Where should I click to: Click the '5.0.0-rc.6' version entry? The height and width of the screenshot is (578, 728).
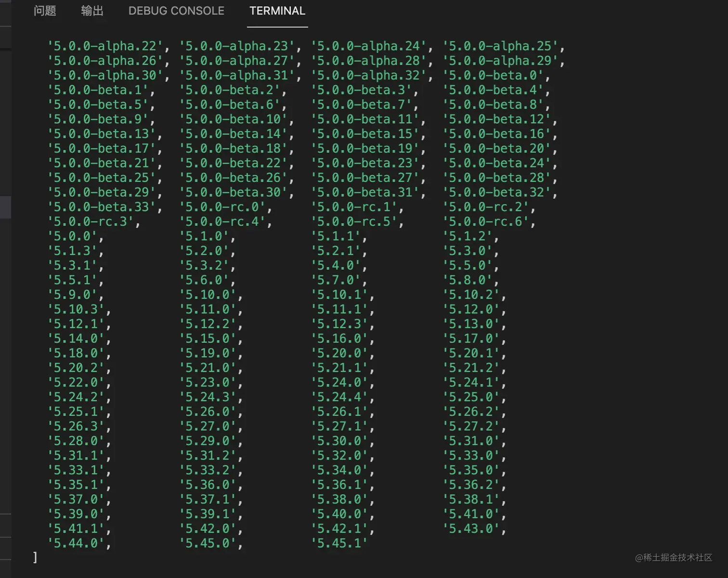(x=486, y=221)
